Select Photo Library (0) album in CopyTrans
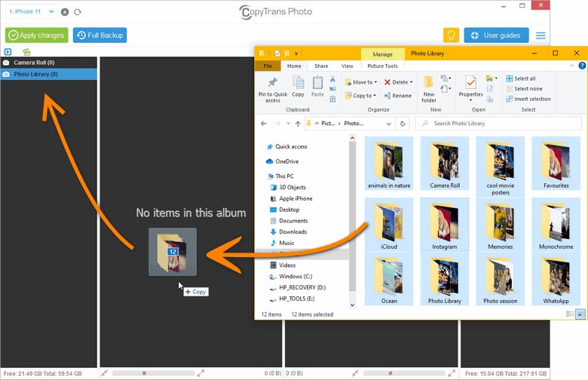 [x=49, y=75]
